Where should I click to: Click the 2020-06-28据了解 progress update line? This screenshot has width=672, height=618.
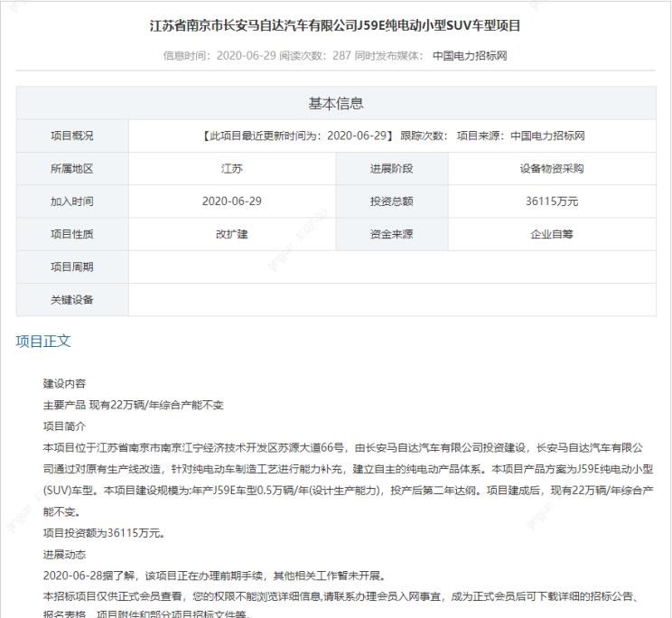[214, 576]
